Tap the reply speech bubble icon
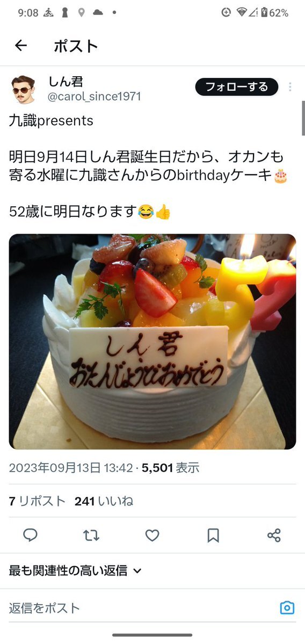 click(x=31, y=535)
